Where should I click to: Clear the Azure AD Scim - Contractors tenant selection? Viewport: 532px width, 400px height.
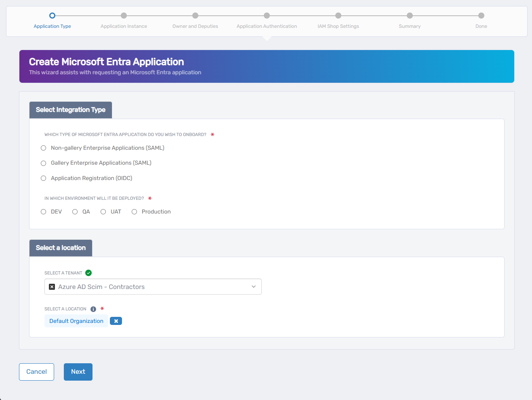(x=52, y=287)
